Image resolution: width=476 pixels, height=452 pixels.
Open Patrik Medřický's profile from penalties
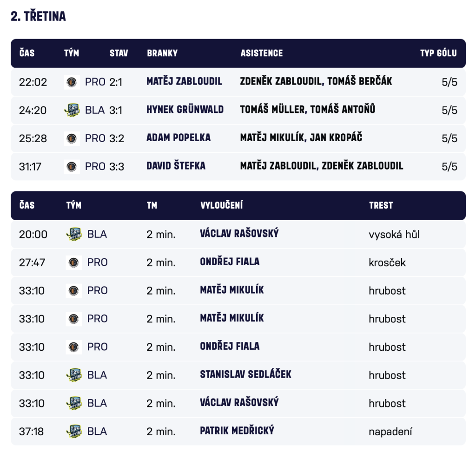[x=237, y=431]
